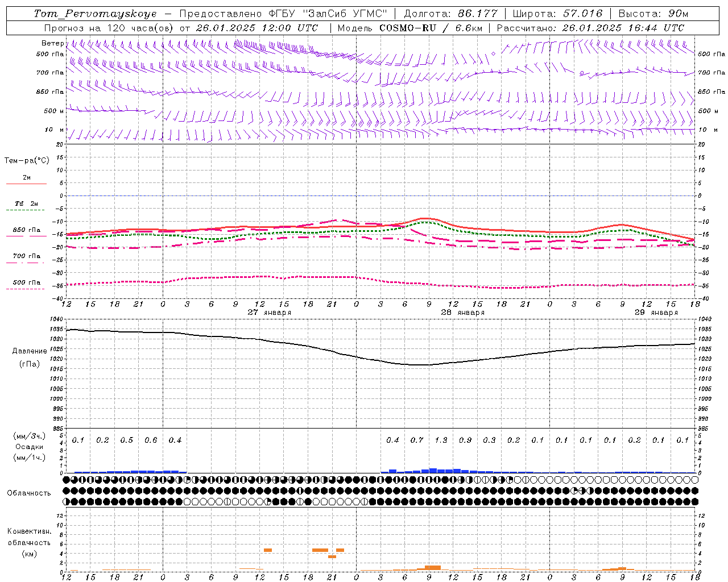Click the date label 29 января

(x=656, y=312)
